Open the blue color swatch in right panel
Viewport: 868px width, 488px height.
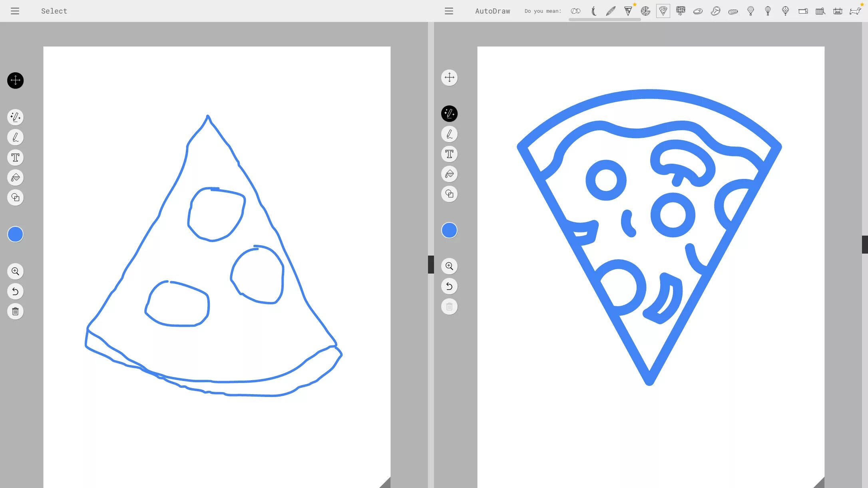pyautogui.click(x=449, y=230)
